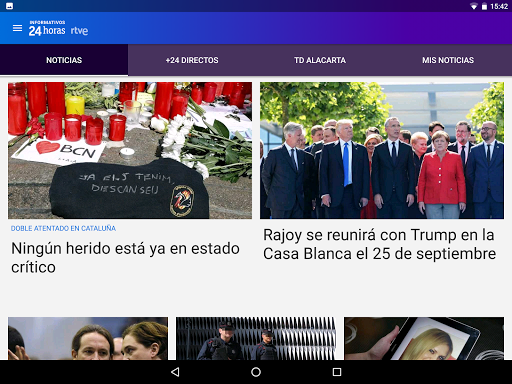Open the hamburger navigation menu
Viewport: 512px width, 384px height.
17,28
